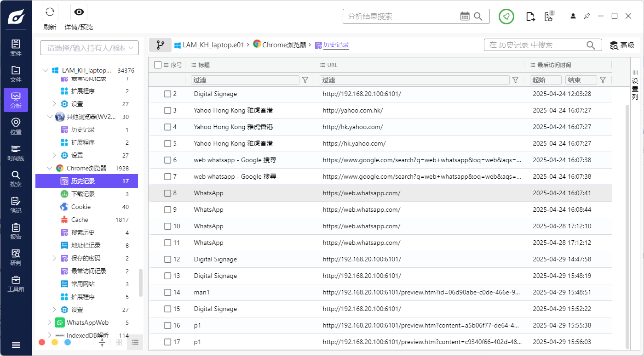Check the box for row 11 WhatsApp

[168, 243]
